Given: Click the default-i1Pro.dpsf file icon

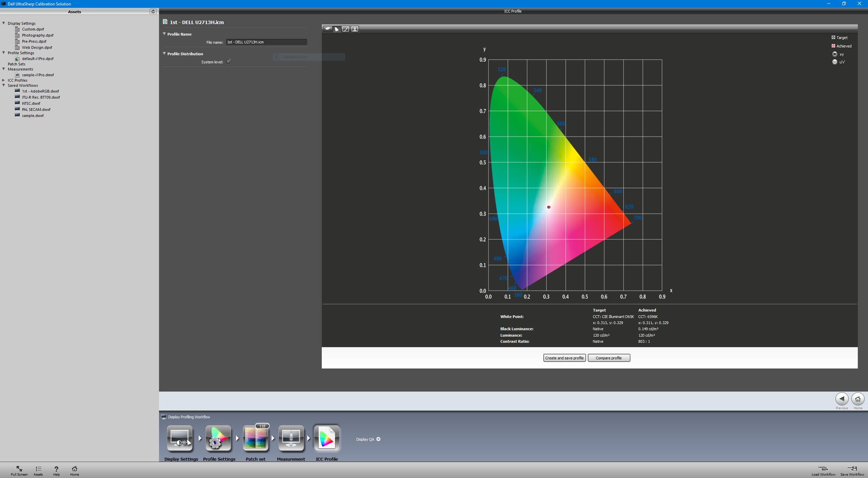Looking at the screenshot, I should [x=17, y=58].
